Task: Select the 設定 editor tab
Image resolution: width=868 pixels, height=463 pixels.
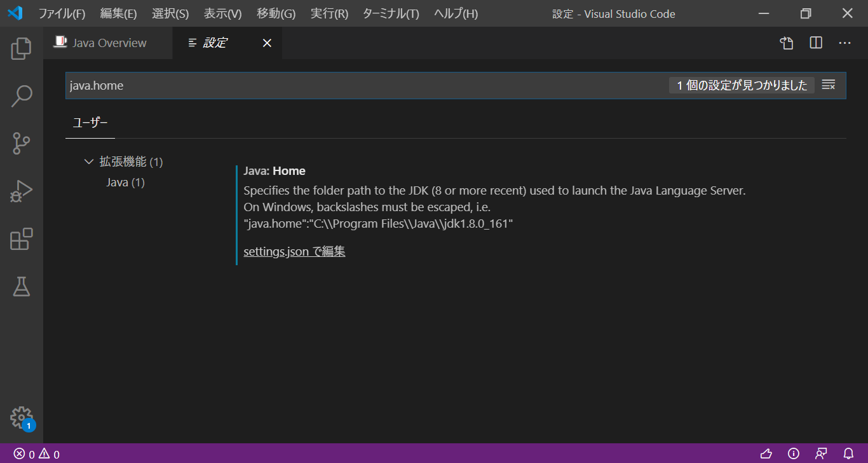Action: (x=227, y=43)
